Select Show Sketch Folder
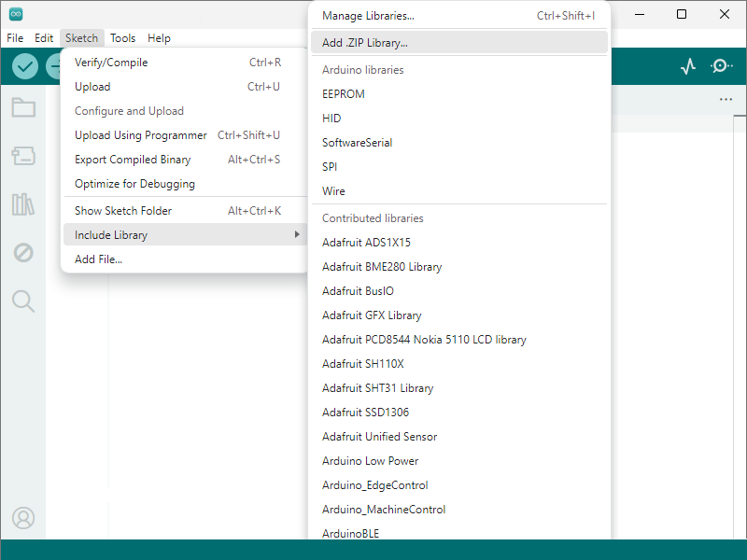 click(x=185, y=211)
